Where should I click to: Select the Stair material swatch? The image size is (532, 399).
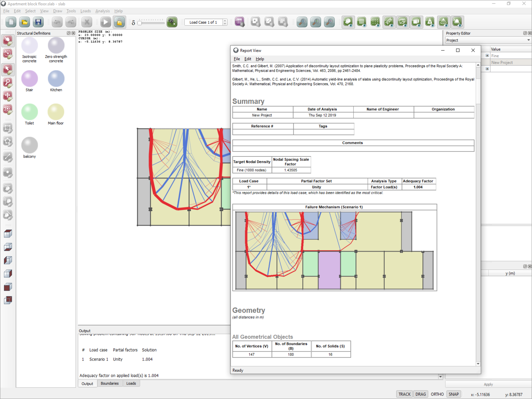click(29, 79)
